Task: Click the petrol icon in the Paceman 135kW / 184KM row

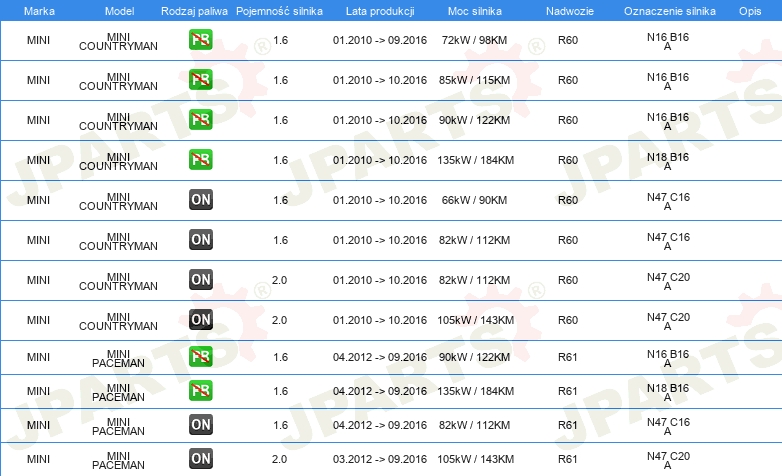Action: pos(200,391)
